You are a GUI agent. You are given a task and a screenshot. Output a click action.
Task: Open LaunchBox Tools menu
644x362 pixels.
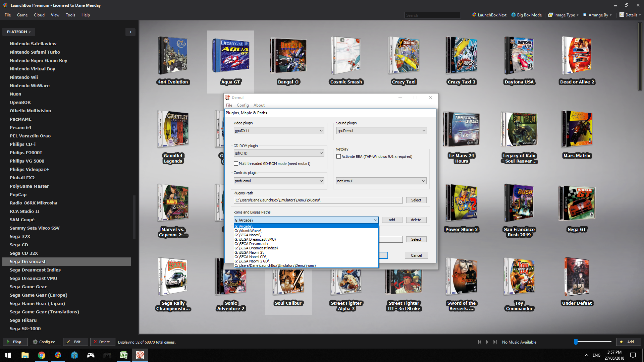[x=70, y=15]
